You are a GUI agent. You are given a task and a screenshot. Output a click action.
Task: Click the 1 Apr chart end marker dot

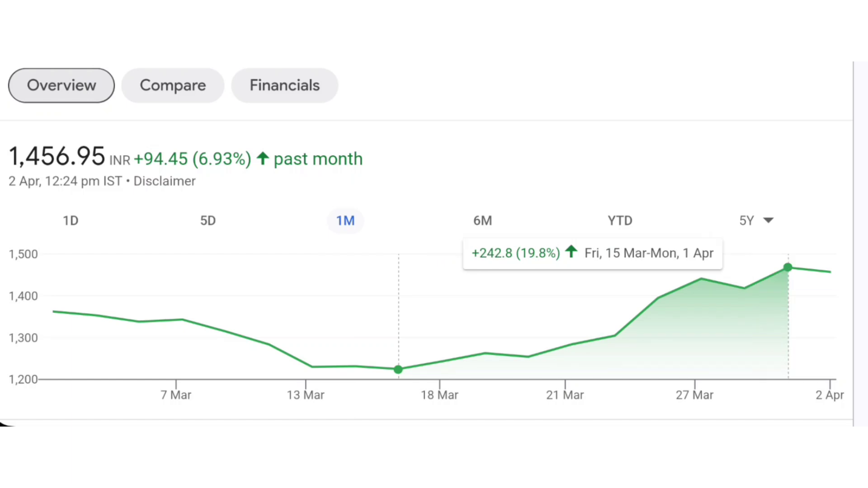tap(788, 267)
